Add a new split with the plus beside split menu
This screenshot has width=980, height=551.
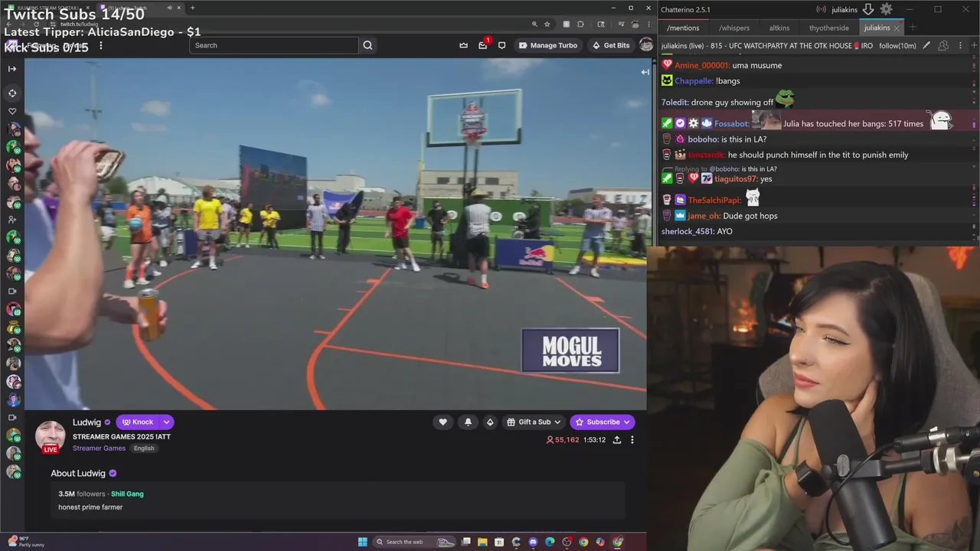coord(974,46)
